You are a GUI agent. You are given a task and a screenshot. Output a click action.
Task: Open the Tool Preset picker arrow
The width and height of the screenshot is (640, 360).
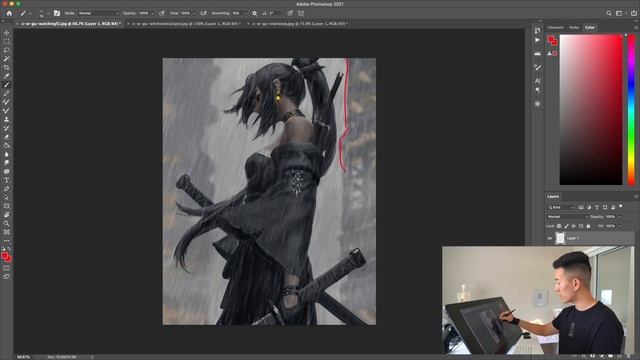[x=30, y=13]
